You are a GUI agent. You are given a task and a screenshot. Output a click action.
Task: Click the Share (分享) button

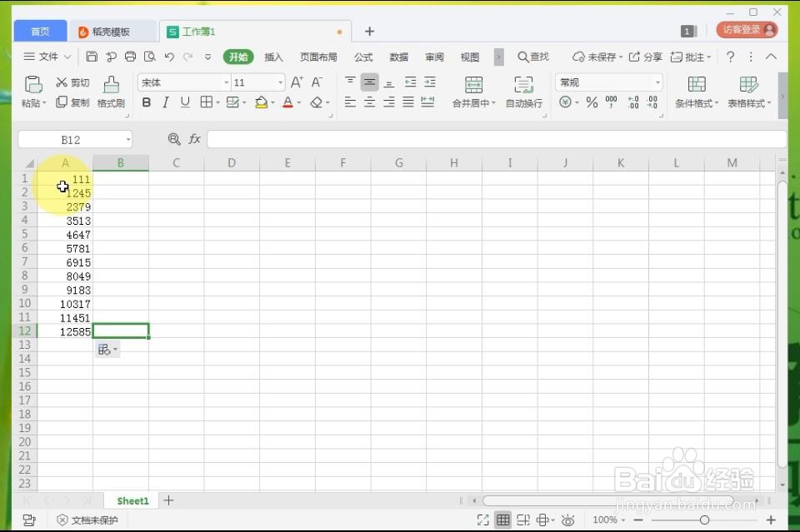(x=645, y=57)
